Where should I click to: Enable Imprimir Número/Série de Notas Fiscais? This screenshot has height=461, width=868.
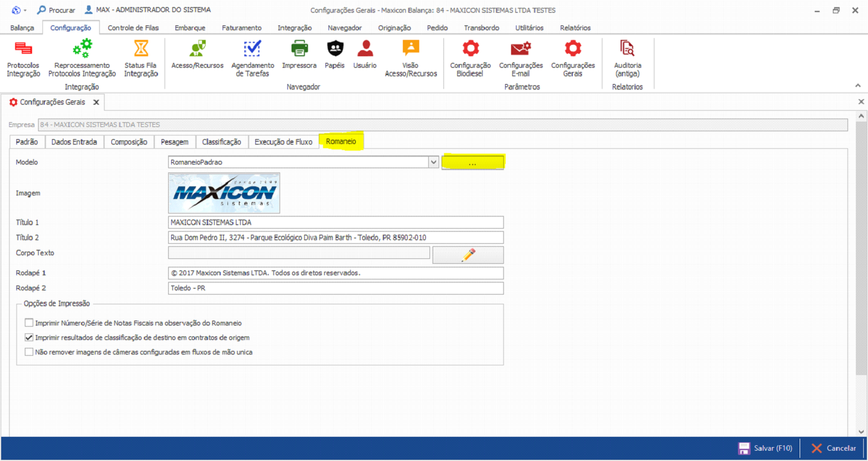point(29,323)
